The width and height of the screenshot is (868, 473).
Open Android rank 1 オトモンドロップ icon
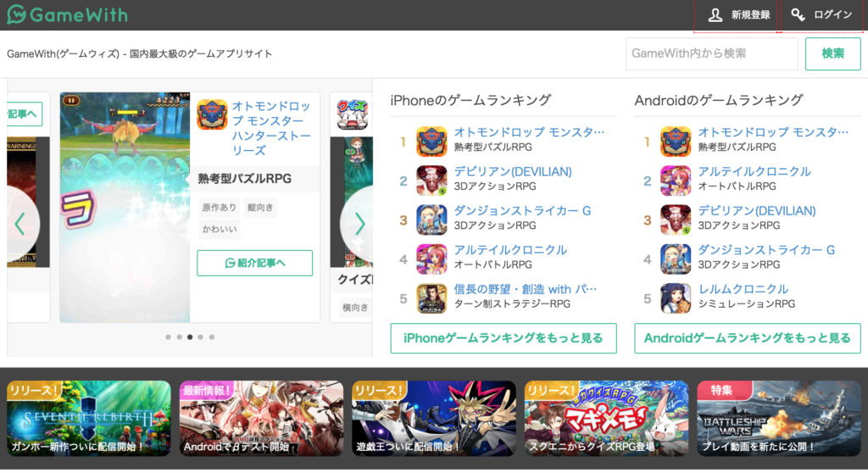(676, 142)
